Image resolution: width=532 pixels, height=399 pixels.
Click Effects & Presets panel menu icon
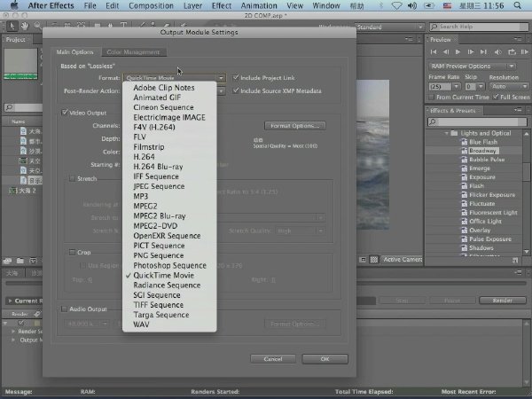(x=518, y=110)
